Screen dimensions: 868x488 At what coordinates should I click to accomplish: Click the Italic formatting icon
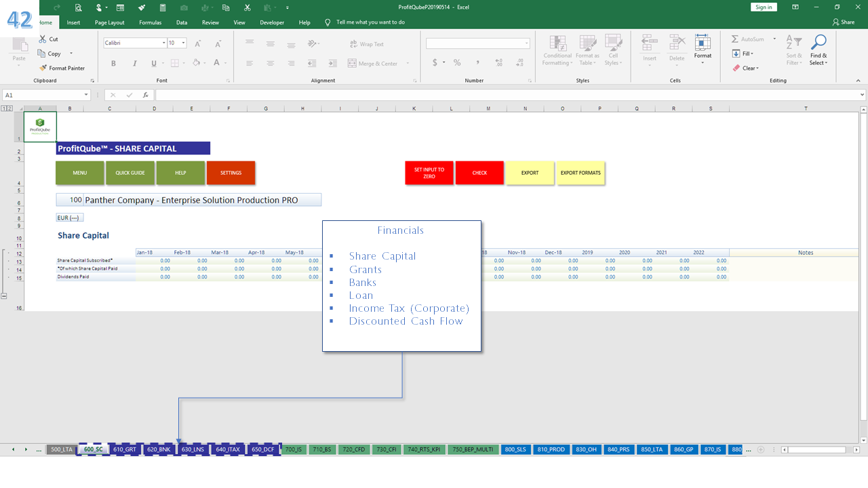tap(134, 63)
